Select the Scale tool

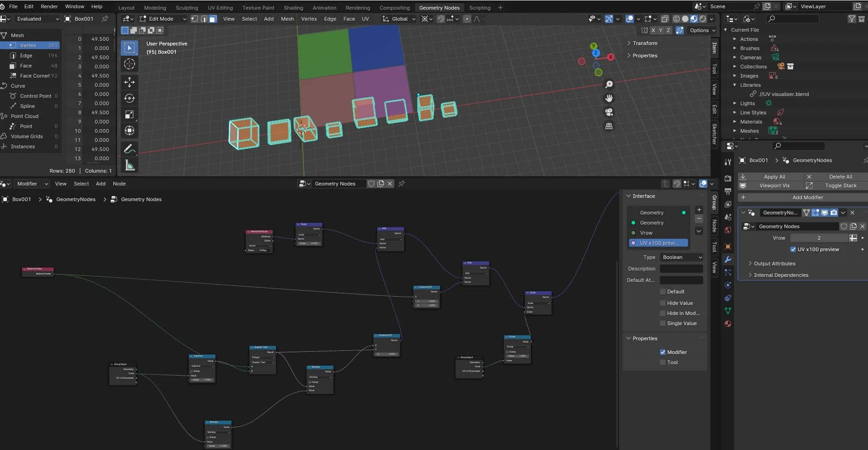tap(130, 114)
